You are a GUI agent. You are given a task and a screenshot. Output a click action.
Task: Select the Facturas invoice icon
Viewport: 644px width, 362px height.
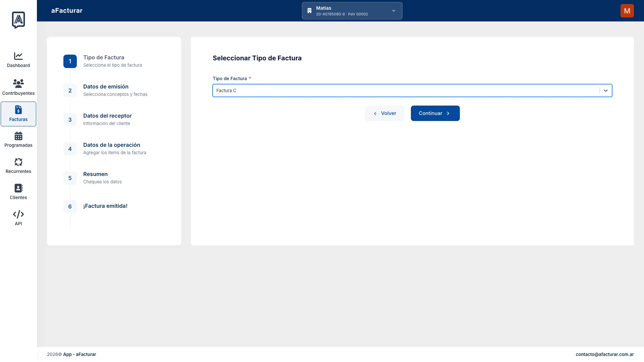pyautogui.click(x=18, y=110)
